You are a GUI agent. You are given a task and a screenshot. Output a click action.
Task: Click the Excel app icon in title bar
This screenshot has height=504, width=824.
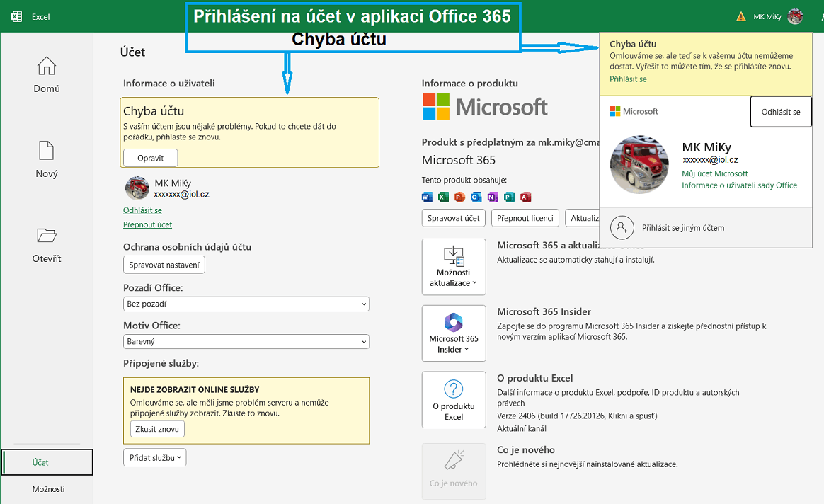[17, 16]
